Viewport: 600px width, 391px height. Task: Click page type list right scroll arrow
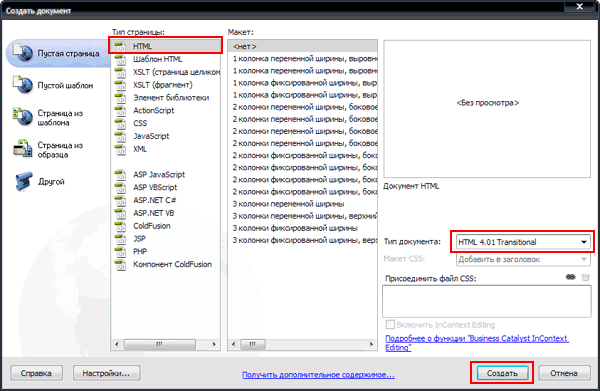coord(214,344)
